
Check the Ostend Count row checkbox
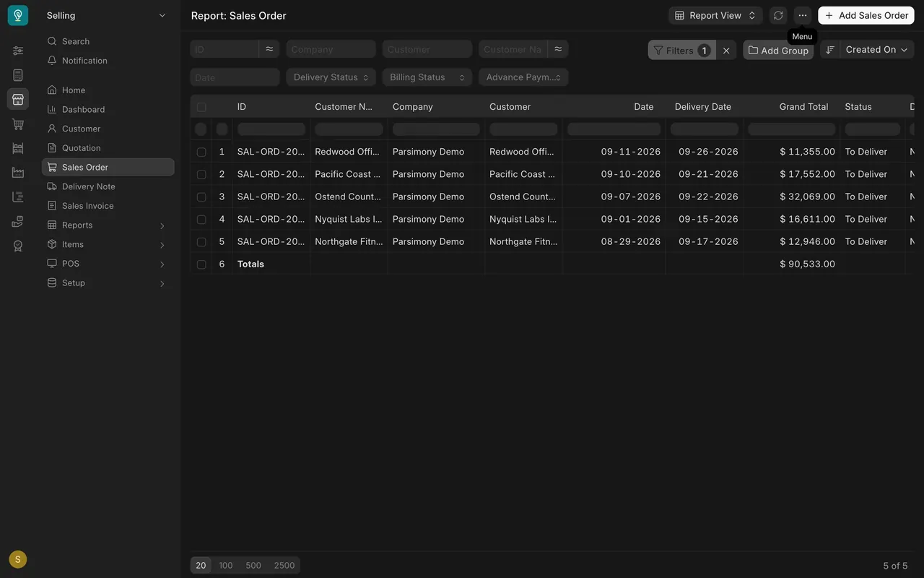pyautogui.click(x=201, y=197)
